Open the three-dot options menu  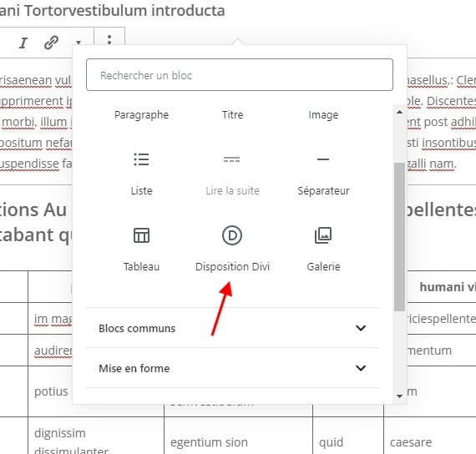(x=109, y=39)
